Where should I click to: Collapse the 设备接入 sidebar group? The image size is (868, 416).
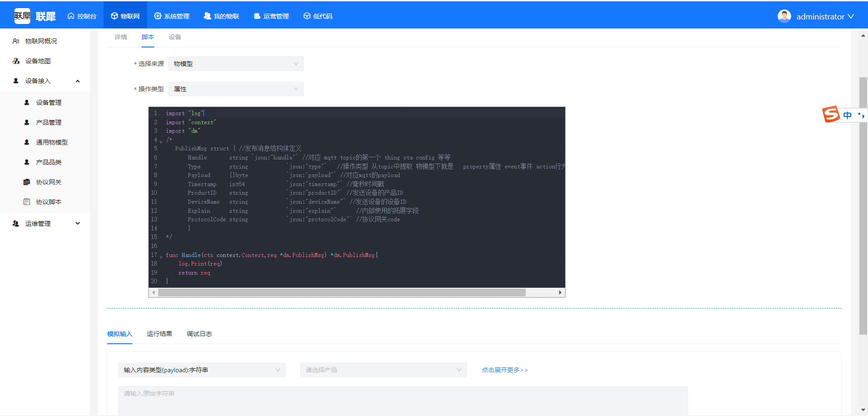(x=78, y=81)
